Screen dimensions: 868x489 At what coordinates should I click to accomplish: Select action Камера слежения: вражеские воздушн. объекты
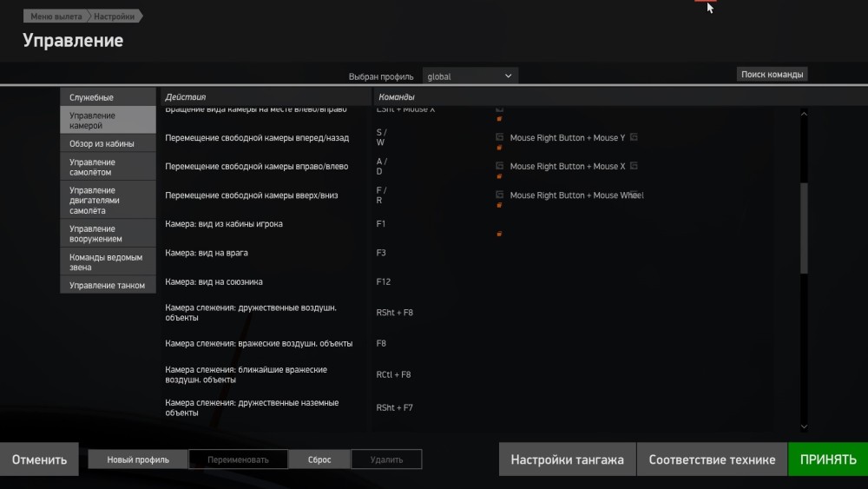click(259, 343)
